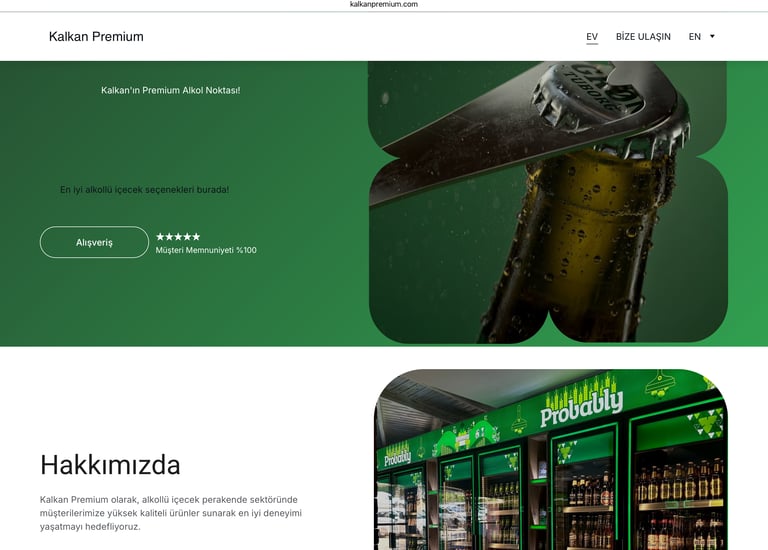
Task: Click the Kalkan'ın Premium Alkol Noktası headline
Action: pos(170,90)
